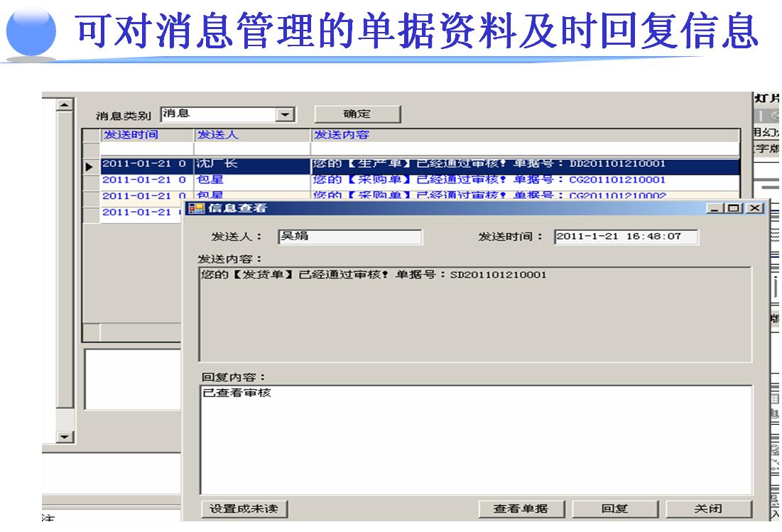782x532 pixels.
Task: Open the 消息类别 dropdown list
Action: 286,114
